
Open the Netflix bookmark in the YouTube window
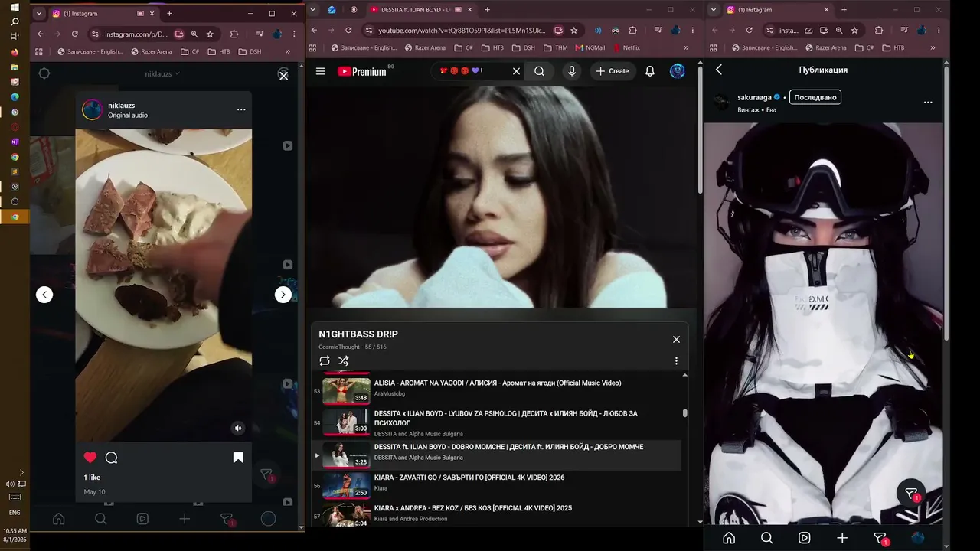(626, 47)
